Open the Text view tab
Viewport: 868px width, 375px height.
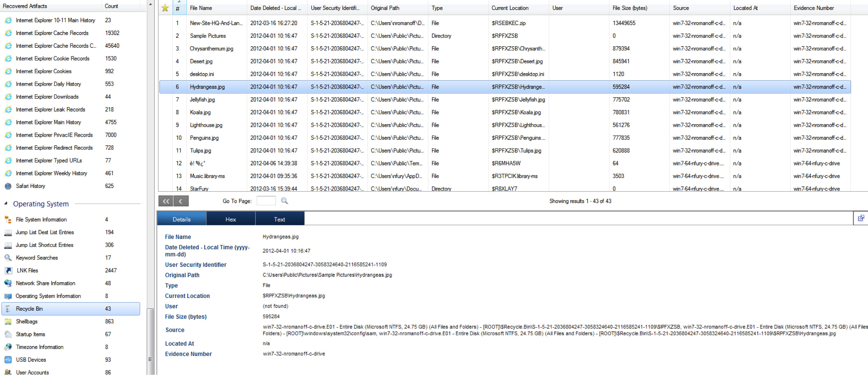[279, 218]
